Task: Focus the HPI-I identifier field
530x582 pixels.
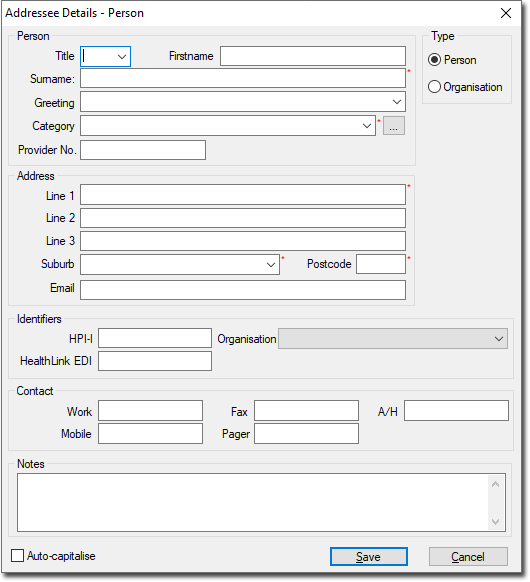Action: click(x=155, y=338)
